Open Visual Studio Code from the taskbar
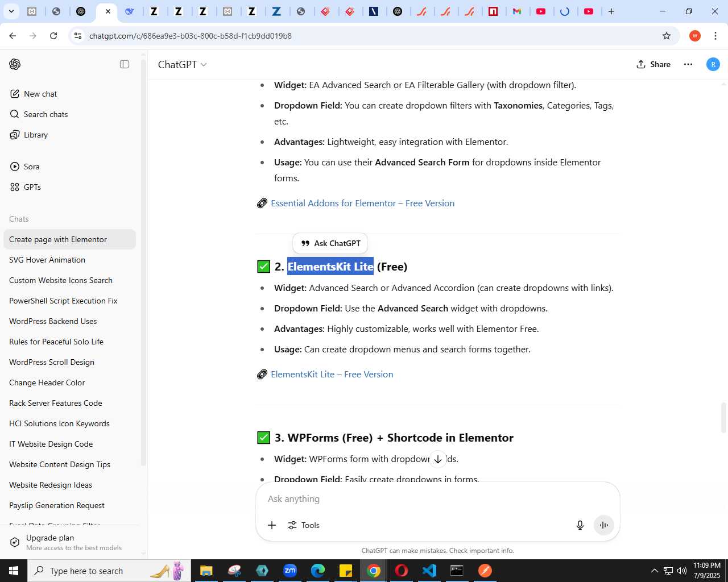 pos(429,571)
